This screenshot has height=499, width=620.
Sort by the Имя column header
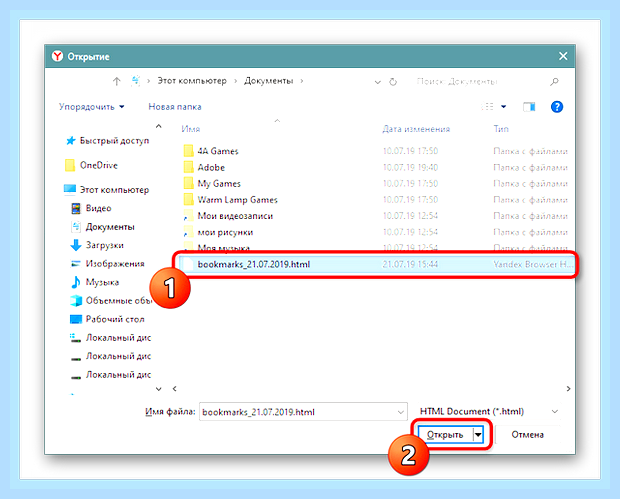click(x=191, y=129)
